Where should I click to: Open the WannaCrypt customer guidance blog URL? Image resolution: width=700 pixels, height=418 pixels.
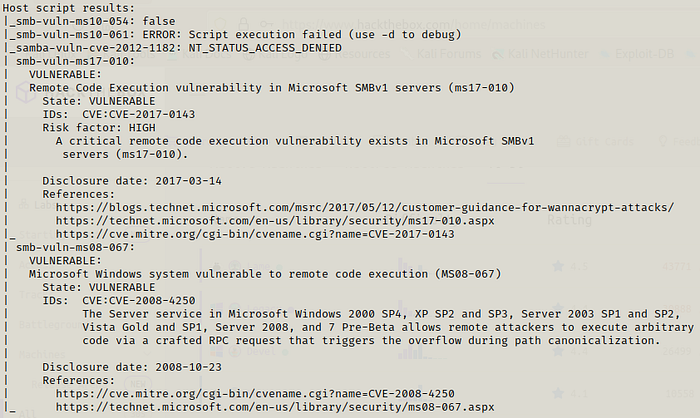(365, 208)
